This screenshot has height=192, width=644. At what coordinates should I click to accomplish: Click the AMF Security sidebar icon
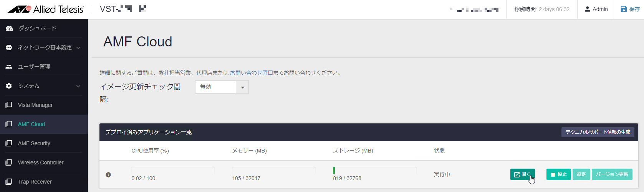click(9, 143)
